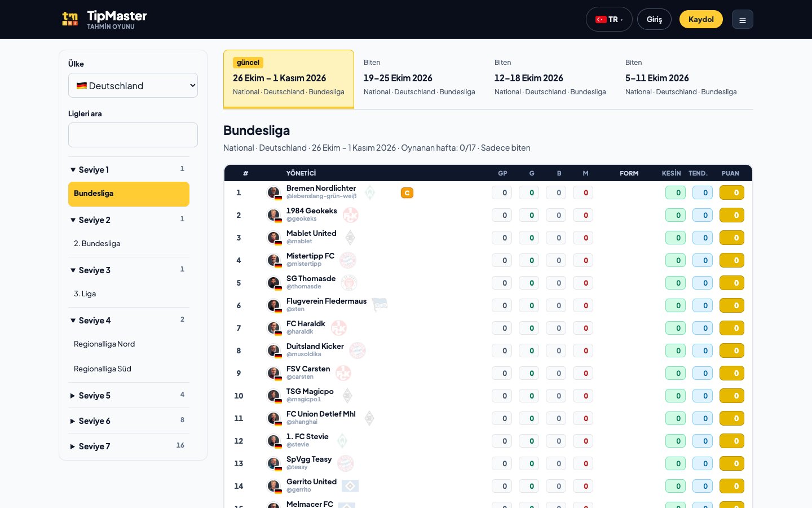Screen dimensions: 812x508
Task: Click Flugverein Fledermaus club flag crest
Action: 380,305
